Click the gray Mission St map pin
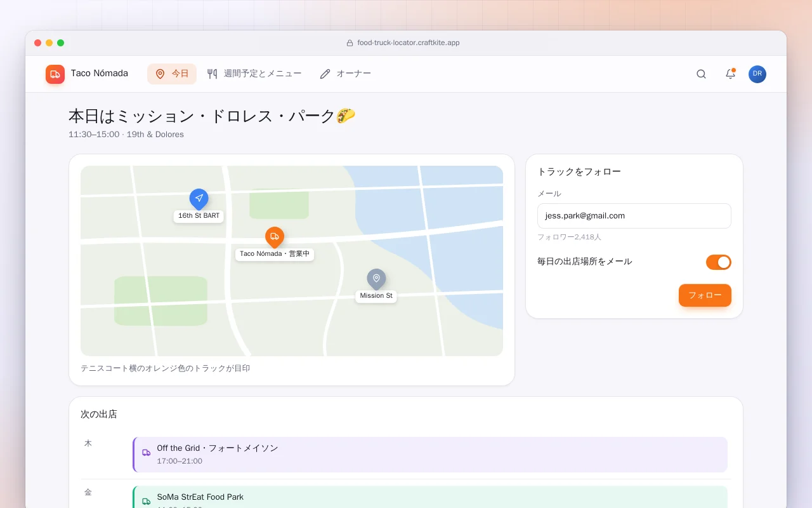Viewport: 812px width, 508px height. (x=376, y=279)
